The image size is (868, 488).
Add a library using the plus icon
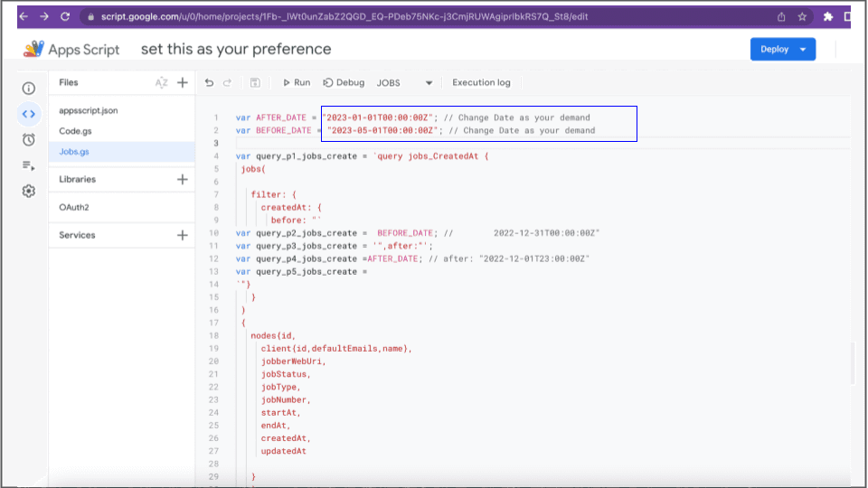point(183,179)
